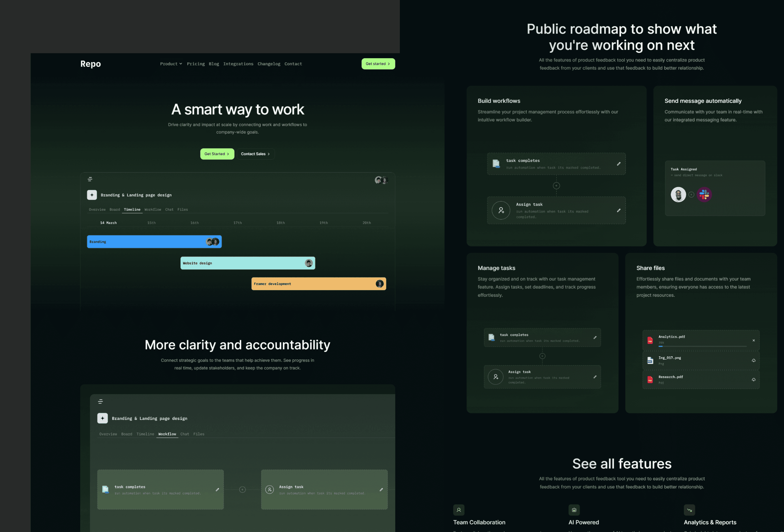Click the user avatar in the Task Assigned card
Viewport: 784px width, 532px height.
point(678,195)
